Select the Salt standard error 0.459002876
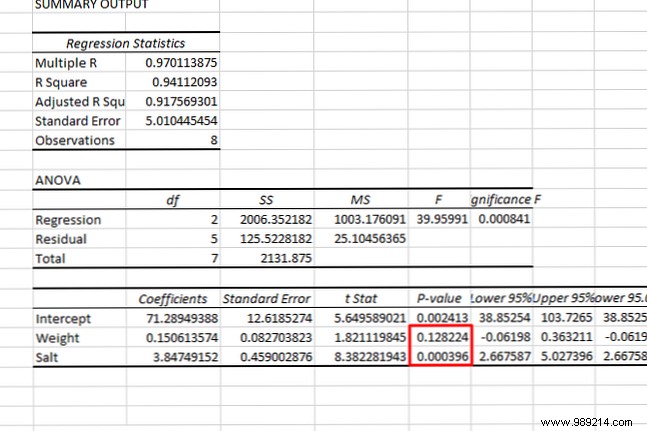Image resolution: width=647 pixels, height=431 pixels. click(276, 357)
